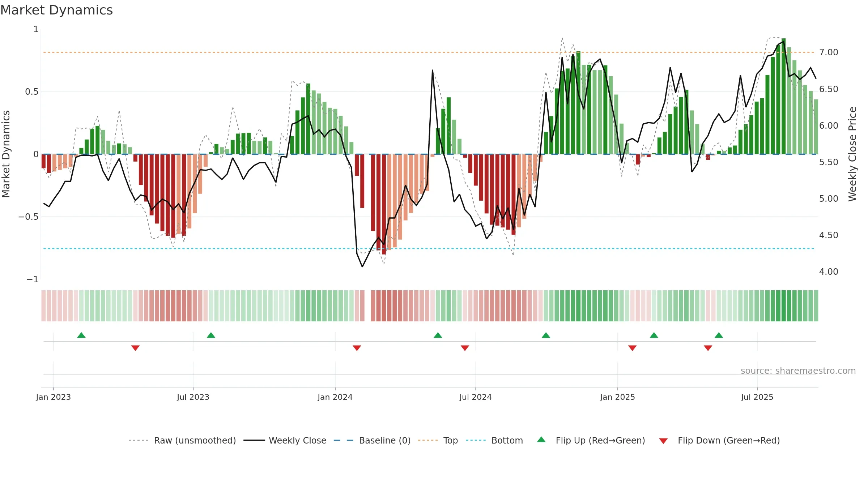Click the vertical Market Dynamics axis title
The width and height of the screenshot is (868, 488).
point(6,154)
